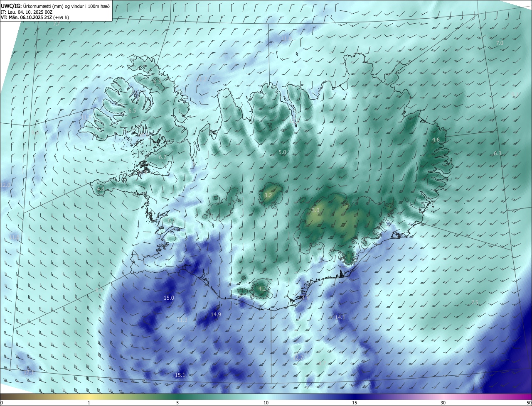Click the 14.1 value label south of Iceland
This screenshot has width=532, height=406.
click(x=340, y=317)
